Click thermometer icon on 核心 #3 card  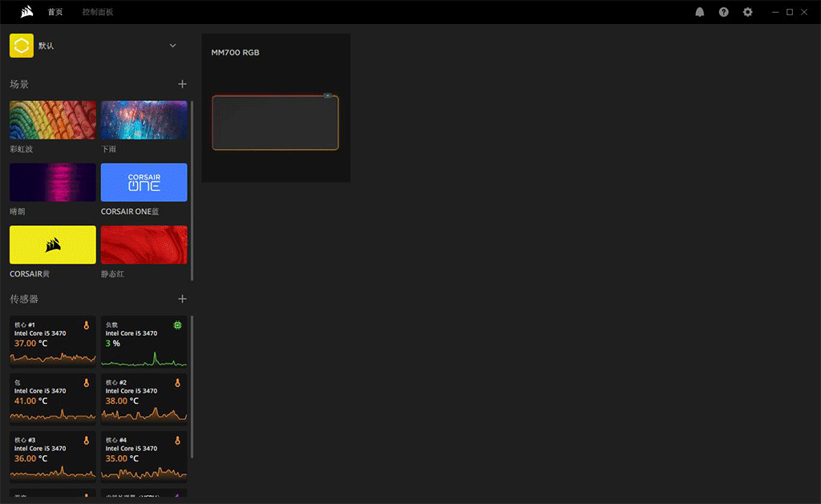87,441
